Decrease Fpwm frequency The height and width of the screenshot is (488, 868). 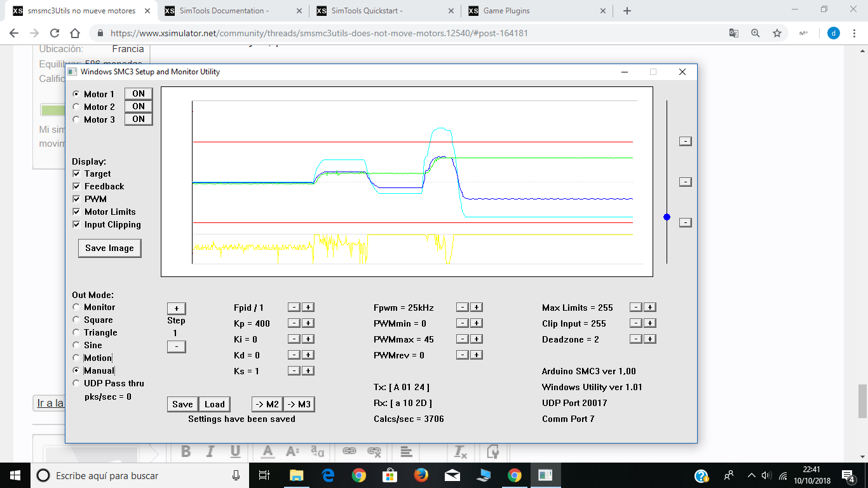pyautogui.click(x=463, y=307)
